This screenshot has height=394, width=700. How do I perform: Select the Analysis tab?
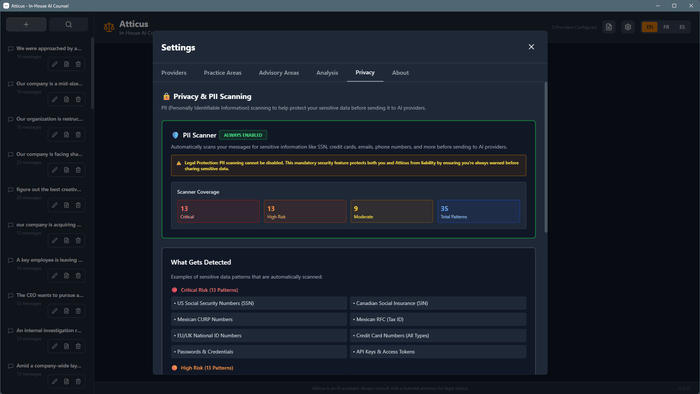tap(327, 73)
